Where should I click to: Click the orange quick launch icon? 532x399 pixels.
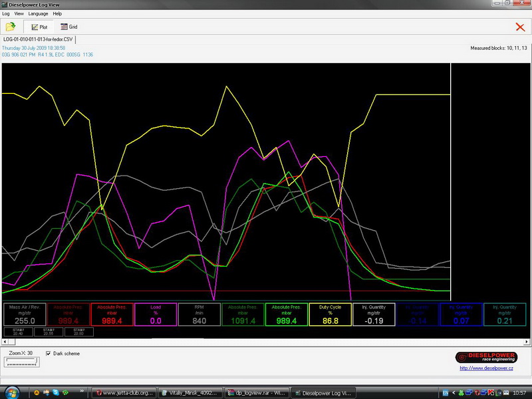tap(37, 392)
